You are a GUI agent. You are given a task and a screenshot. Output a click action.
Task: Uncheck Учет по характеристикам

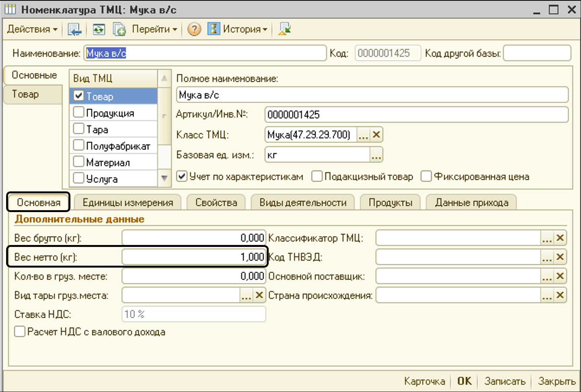point(182,176)
